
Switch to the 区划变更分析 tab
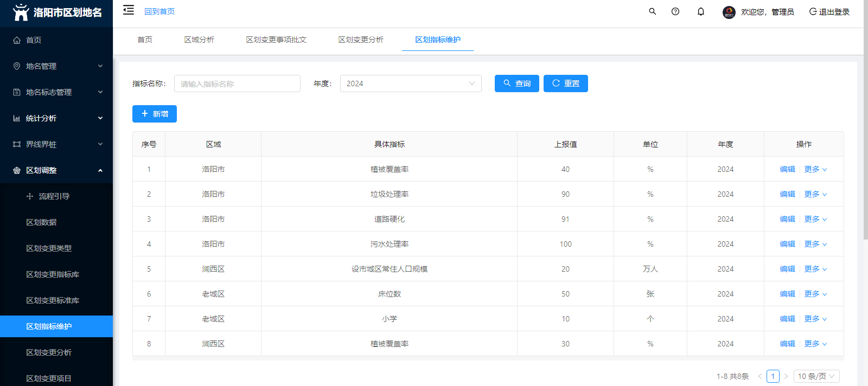point(361,40)
